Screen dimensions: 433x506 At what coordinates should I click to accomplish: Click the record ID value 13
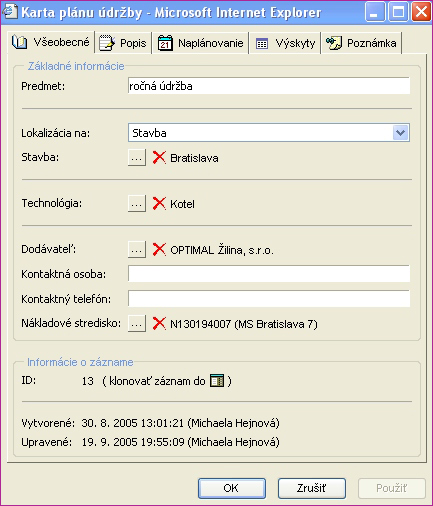click(x=88, y=381)
